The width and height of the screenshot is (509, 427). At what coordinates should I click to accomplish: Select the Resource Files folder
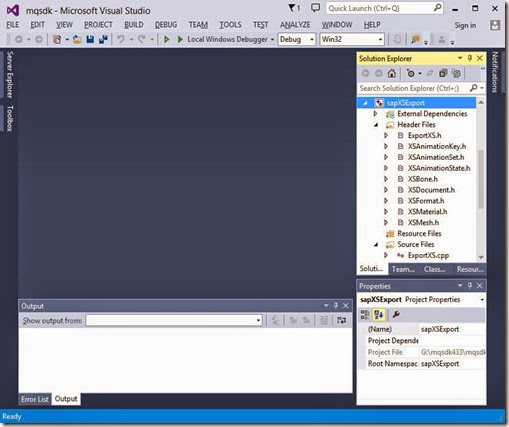click(419, 233)
